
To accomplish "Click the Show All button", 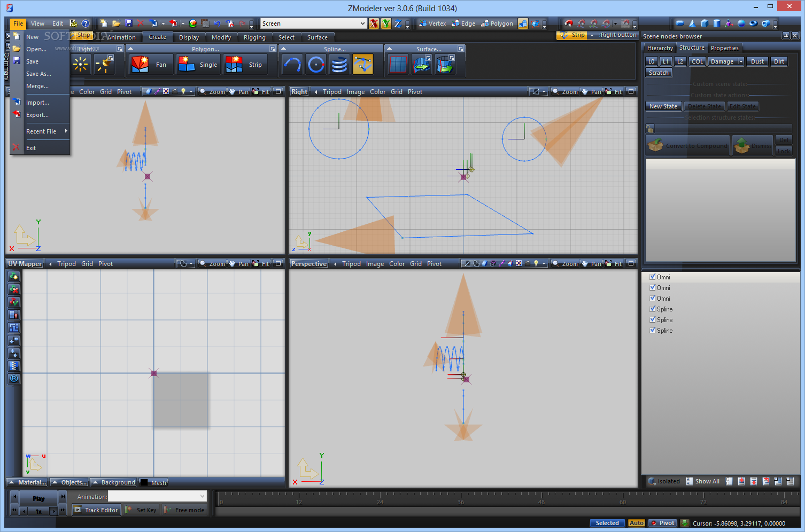I will pyautogui.click(x=702, y=481).
